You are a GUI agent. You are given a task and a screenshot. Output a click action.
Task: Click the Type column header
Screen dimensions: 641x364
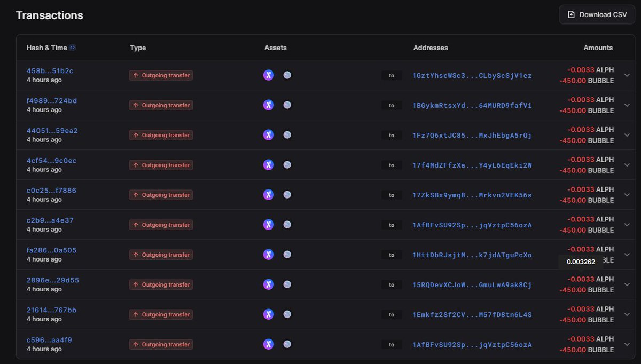point(138,48)
